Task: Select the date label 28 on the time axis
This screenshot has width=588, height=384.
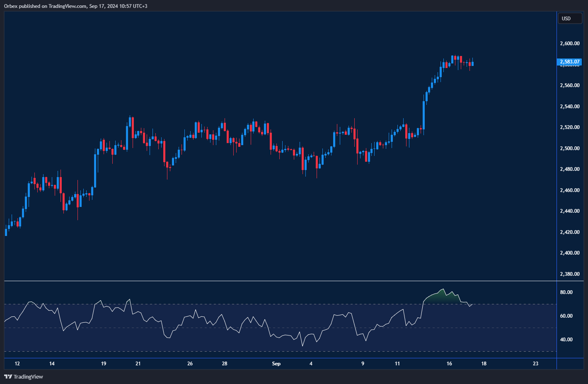Action: coord(225,364)
